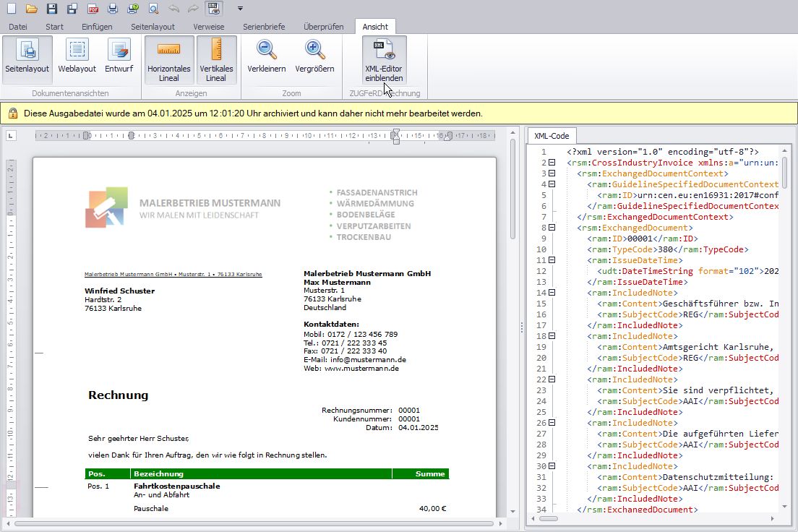The width and height of the screenshot is (798, 532).
Task: Click the splitter handle between document and XML panel
Action: pyautogui.click(x=522, y=328)
